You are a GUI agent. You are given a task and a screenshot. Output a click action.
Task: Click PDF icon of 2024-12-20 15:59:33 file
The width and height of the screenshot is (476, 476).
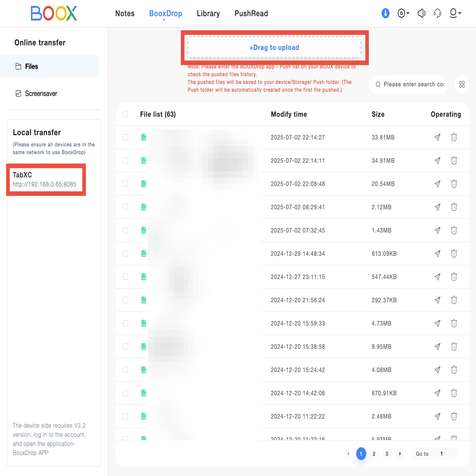click(144, 323)
